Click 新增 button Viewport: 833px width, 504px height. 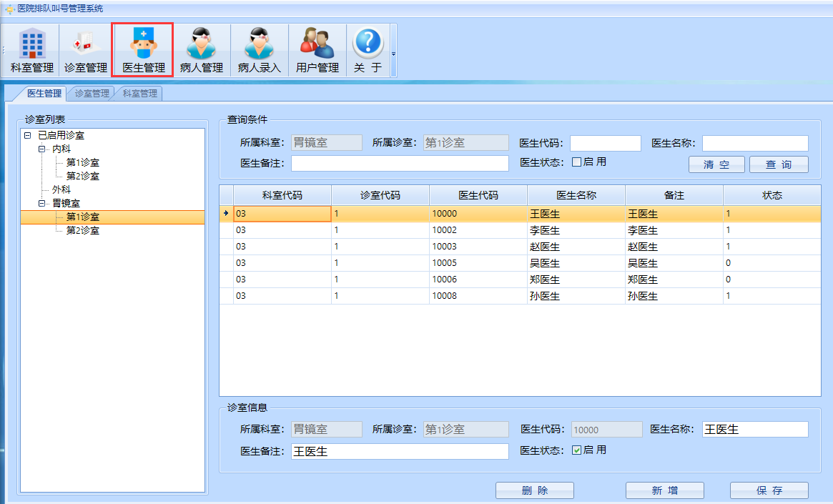[664, 490]
